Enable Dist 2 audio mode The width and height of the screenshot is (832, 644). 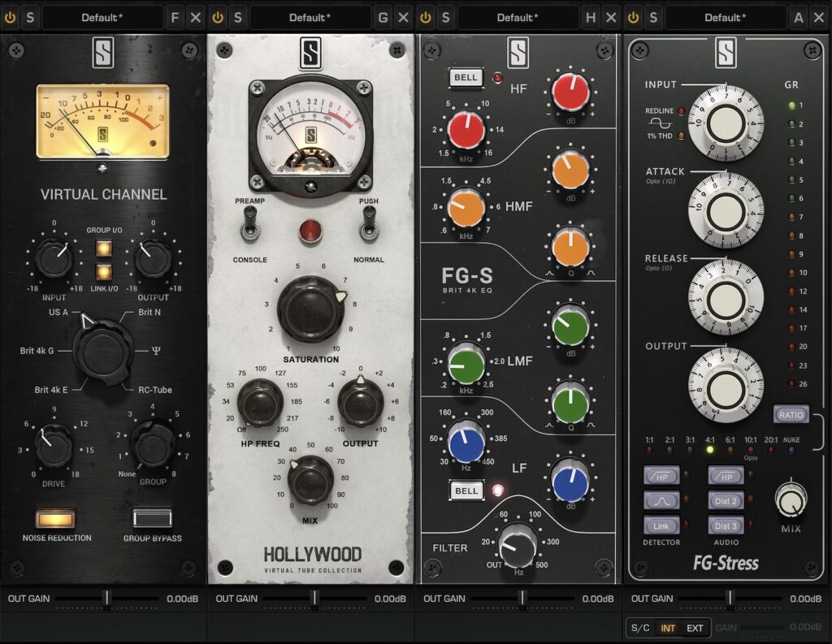(x=726, y=500)
